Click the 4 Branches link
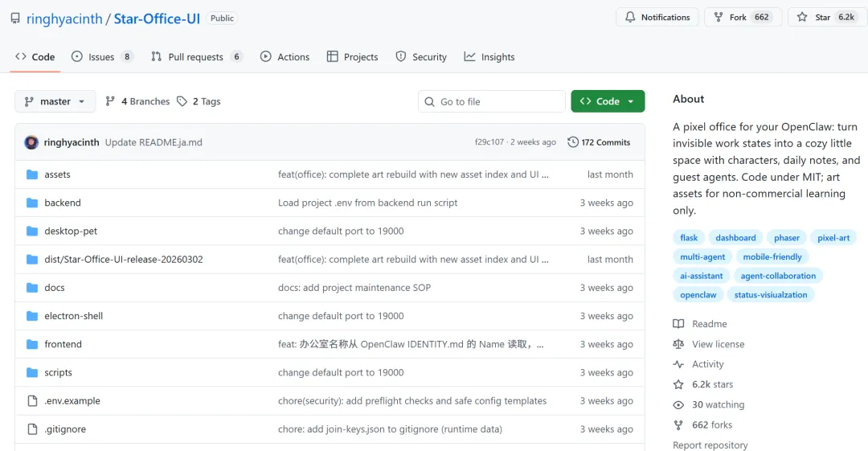The image size is (868, 451). pos(138,101)
